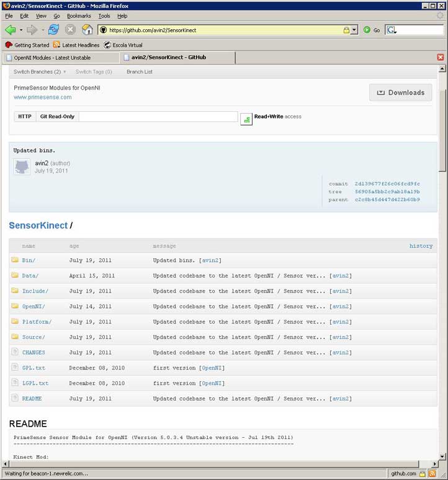Click the status bar padlock icon
This screenshot has width=448, height=480.
tap(423, 474)
